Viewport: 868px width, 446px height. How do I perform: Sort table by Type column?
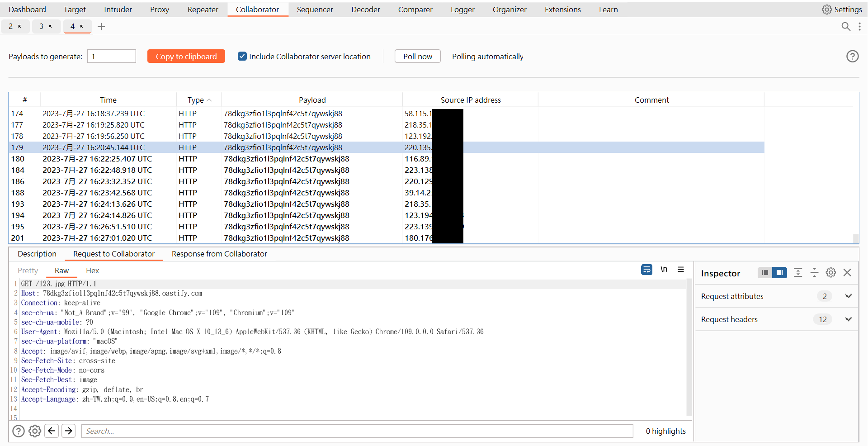coord(199,100)
